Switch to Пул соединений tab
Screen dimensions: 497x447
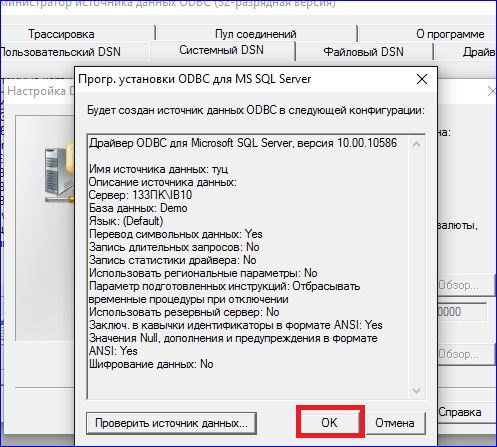pos(256,34)
